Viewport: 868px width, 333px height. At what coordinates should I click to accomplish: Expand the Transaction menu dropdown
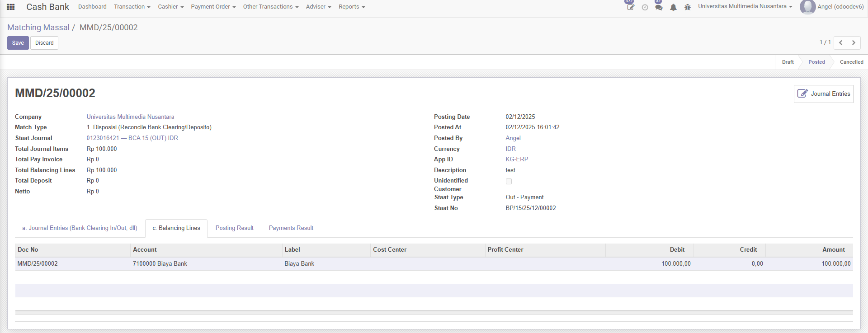[x=132, y=7]
